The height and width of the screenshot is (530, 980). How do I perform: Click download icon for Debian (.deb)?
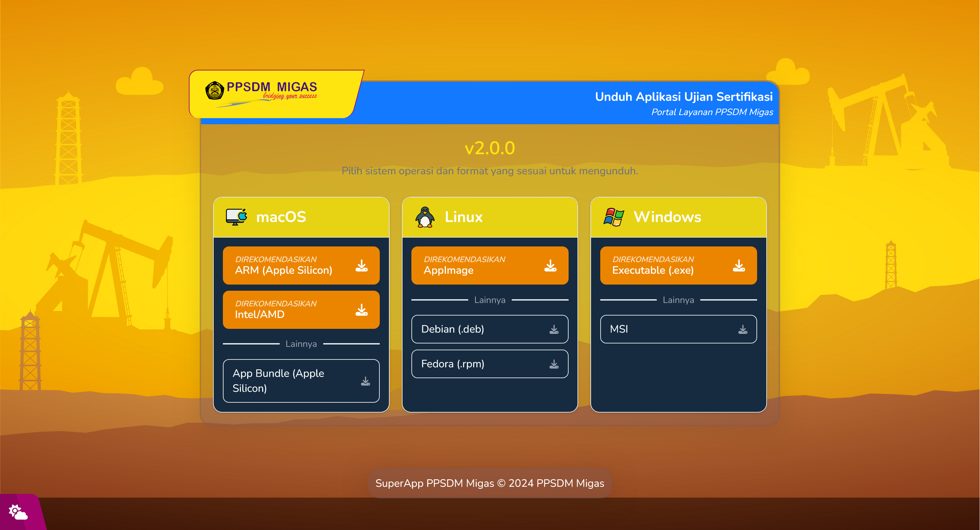click(554, 329)
